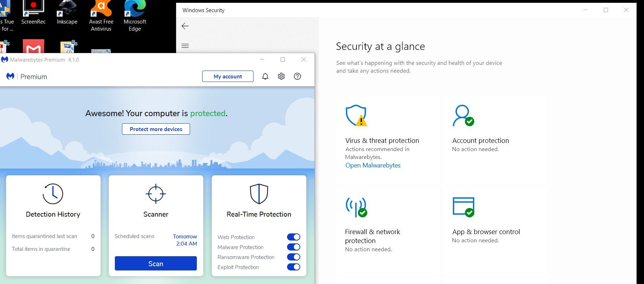Open Real-Time Protection shield icon

259,194
